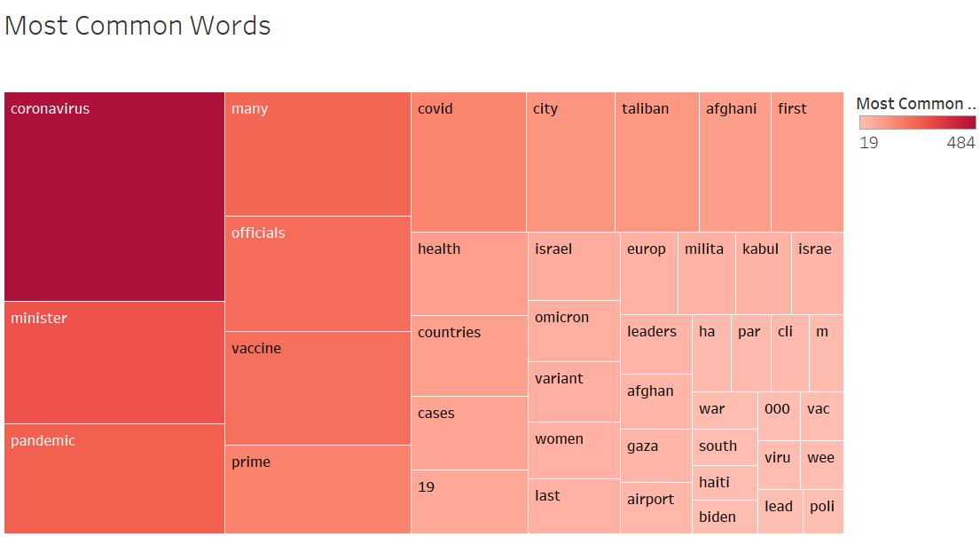Viewport: 980px width, 537px height.
Task: Select the kabul word tile
Action: [764, 272]
